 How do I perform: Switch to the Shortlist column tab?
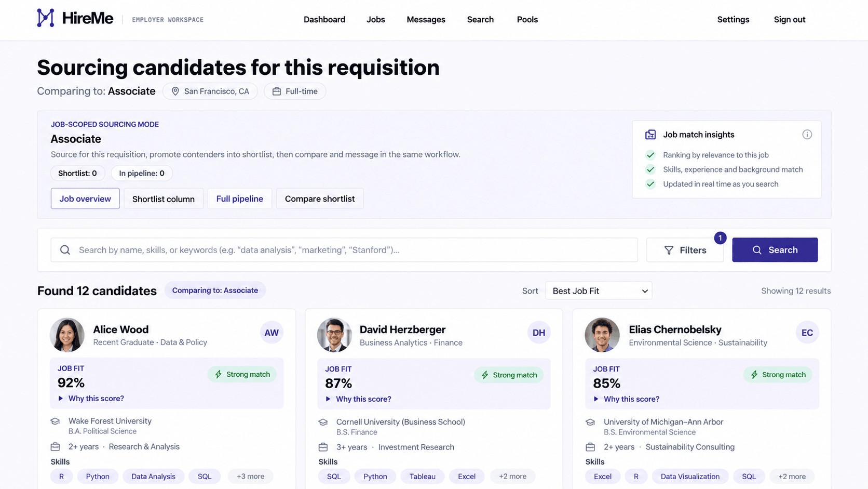click(164, 199)
